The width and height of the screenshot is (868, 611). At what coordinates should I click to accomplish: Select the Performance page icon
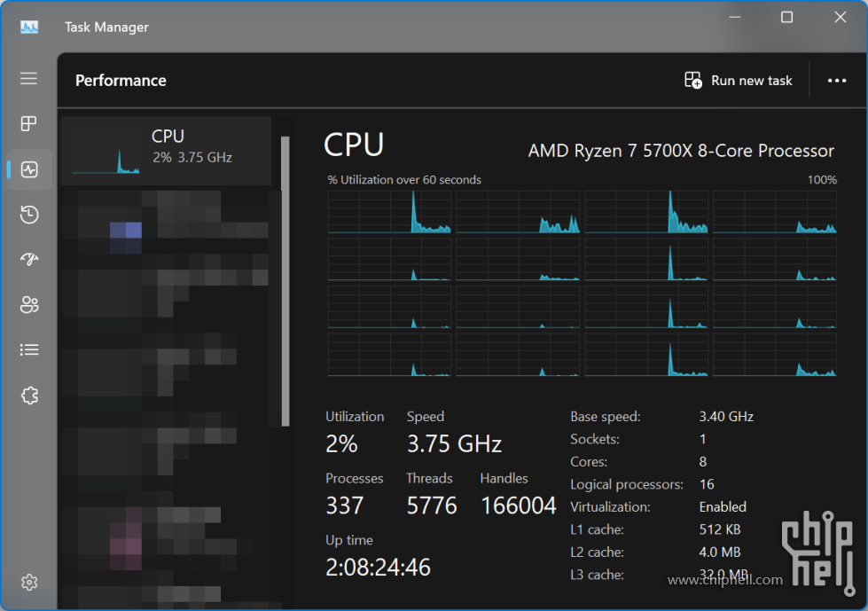pos(28,169)
